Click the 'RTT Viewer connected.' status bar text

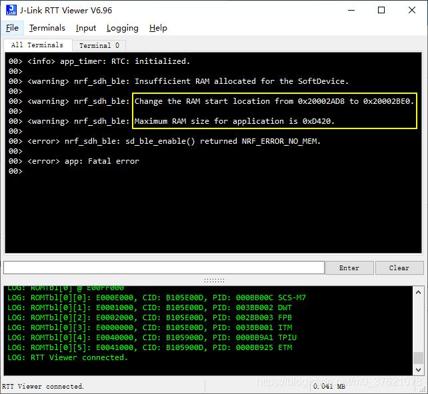pyautogui.click(x=42, y=386)
